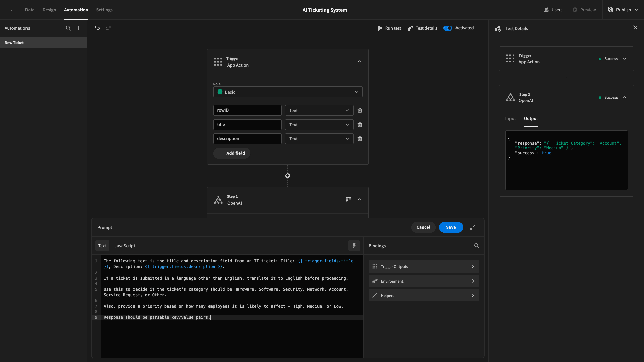Delete the title field with trash icon
This screenshot has width=644, height=362.
coord(360,125)
